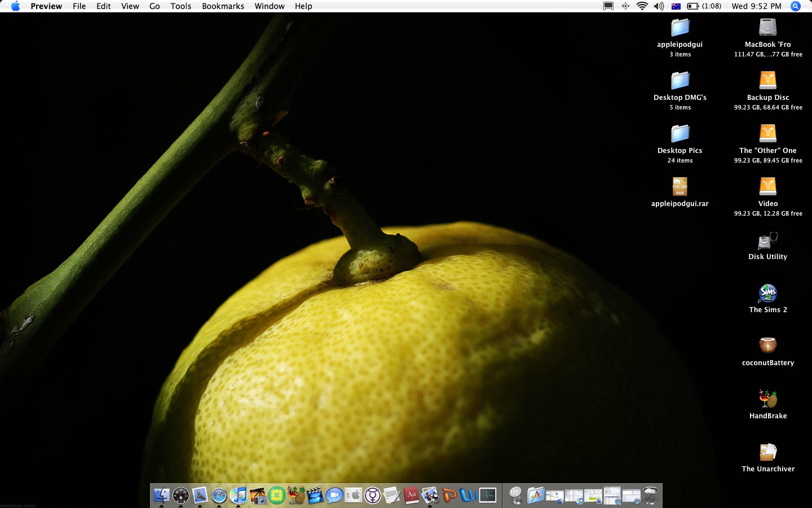
Task: Select The Unarchiver desktop icon
Action: click(x=768, y=458)
